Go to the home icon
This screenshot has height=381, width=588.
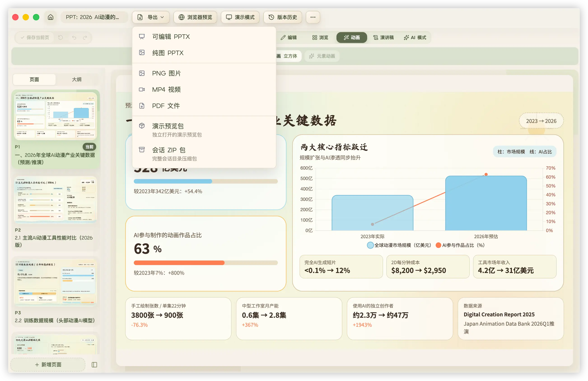coord(50,17)
